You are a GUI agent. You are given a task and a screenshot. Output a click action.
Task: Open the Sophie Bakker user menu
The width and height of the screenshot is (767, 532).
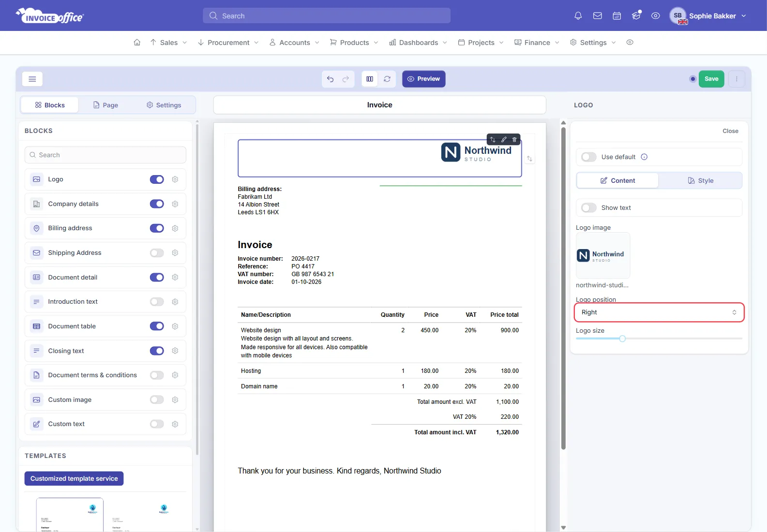pyautogui.click(x=708, y=16)
